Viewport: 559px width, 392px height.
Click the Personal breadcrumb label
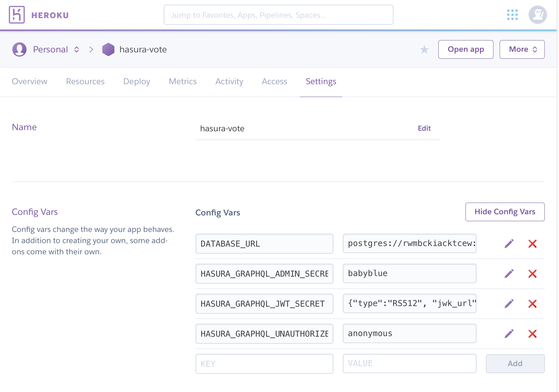point(50,49)
